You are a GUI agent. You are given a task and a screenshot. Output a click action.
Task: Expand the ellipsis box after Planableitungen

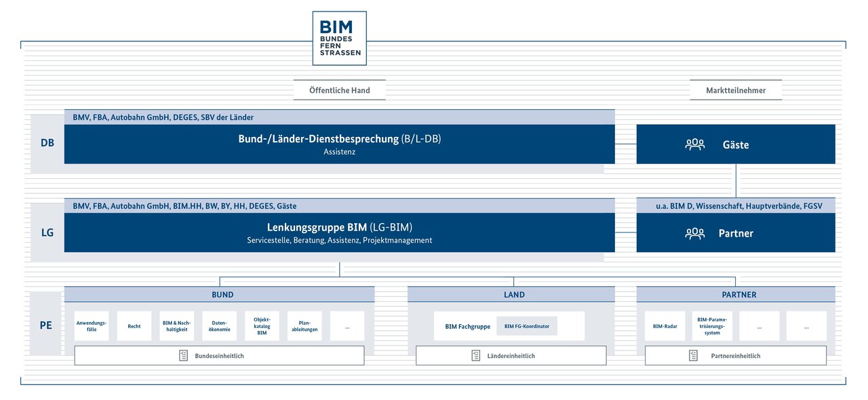[347, 325]
